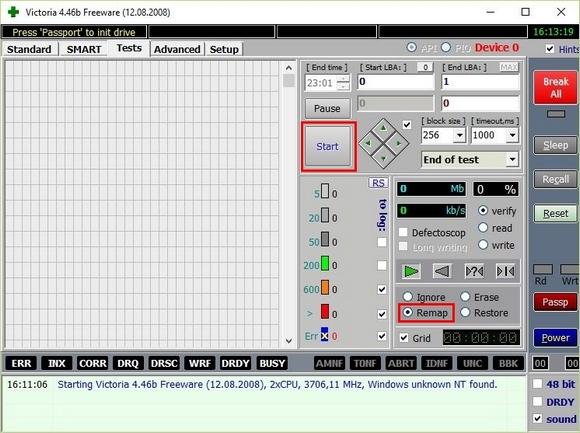Viewport: 580px width, 433px height.
Task: Click the UNC error register indicator
Action: point(473,363)
